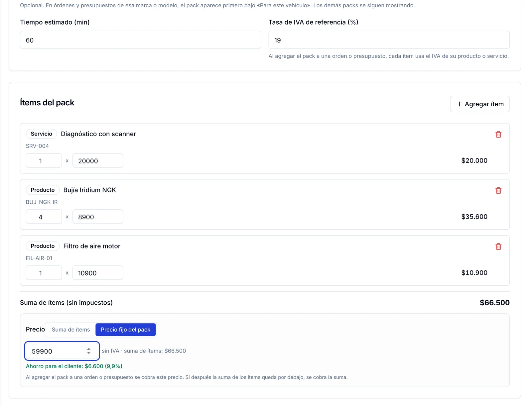Edit quantity of Filtro de aire motor

[x=44, y=273]
